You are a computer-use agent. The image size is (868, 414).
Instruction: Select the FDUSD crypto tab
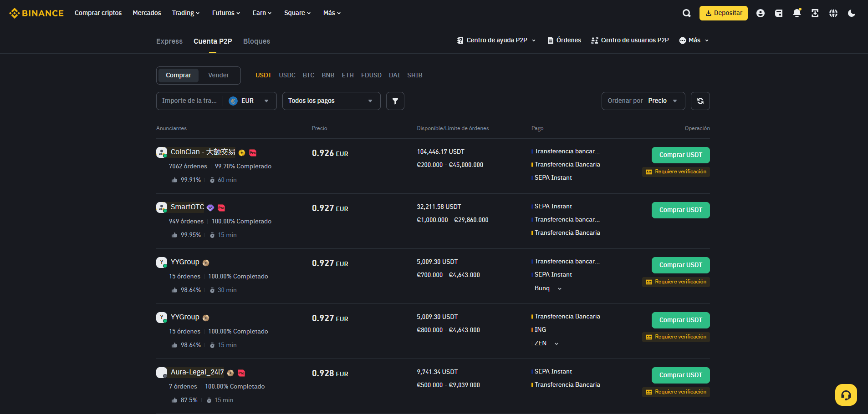[371, 76]
